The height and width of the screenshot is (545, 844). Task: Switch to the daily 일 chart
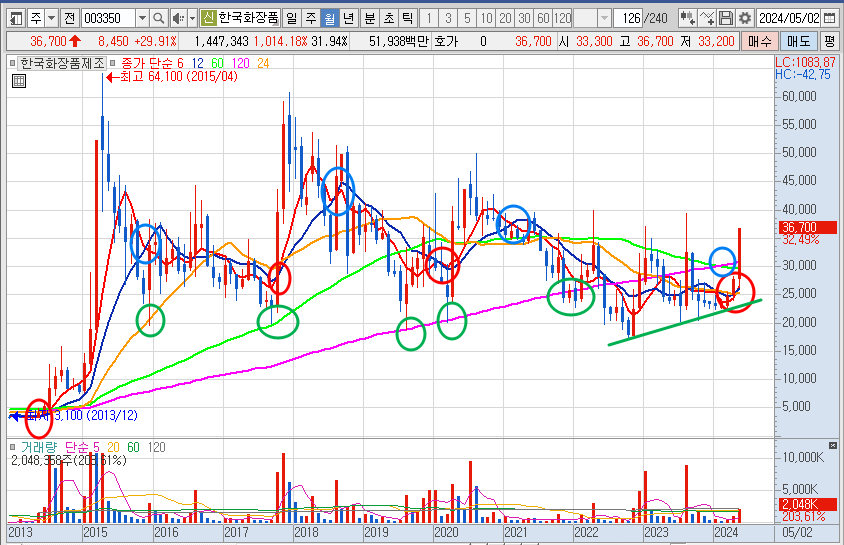pyautogui.click(x=291, y=19)
